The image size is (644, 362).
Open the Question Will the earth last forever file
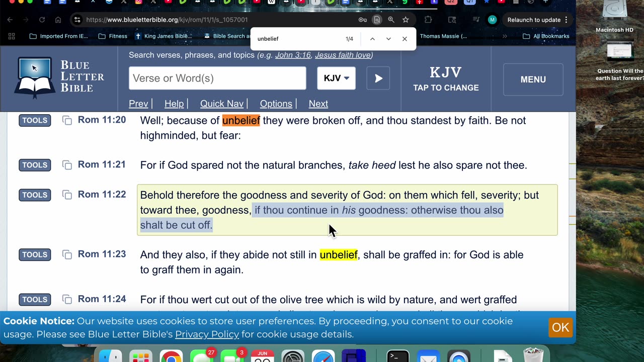(619, 61)
